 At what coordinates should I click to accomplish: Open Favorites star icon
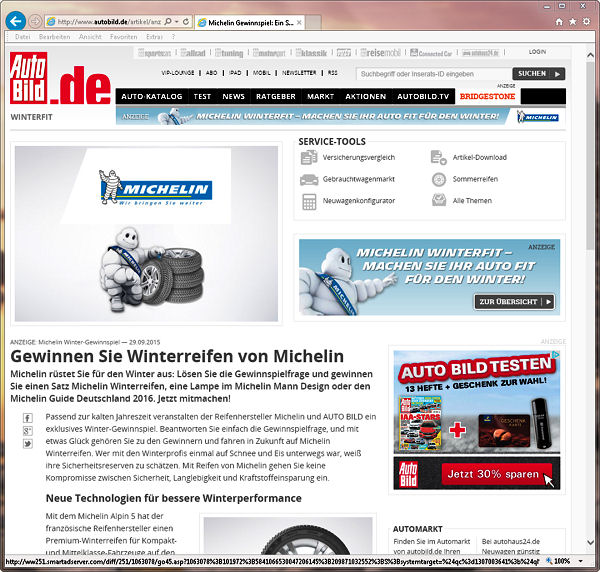click(572, 22)
